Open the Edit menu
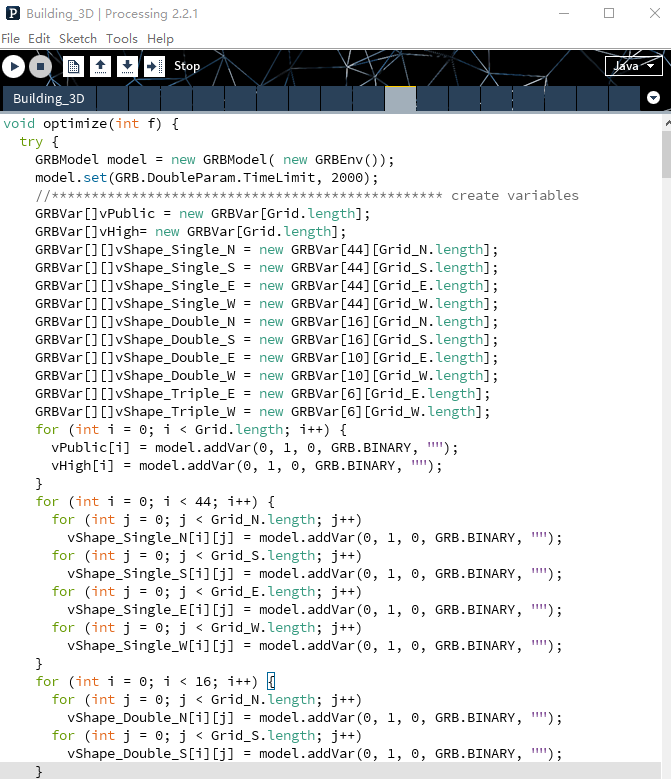The width and height of the screenshot is (671, 779). coord(39,38)
